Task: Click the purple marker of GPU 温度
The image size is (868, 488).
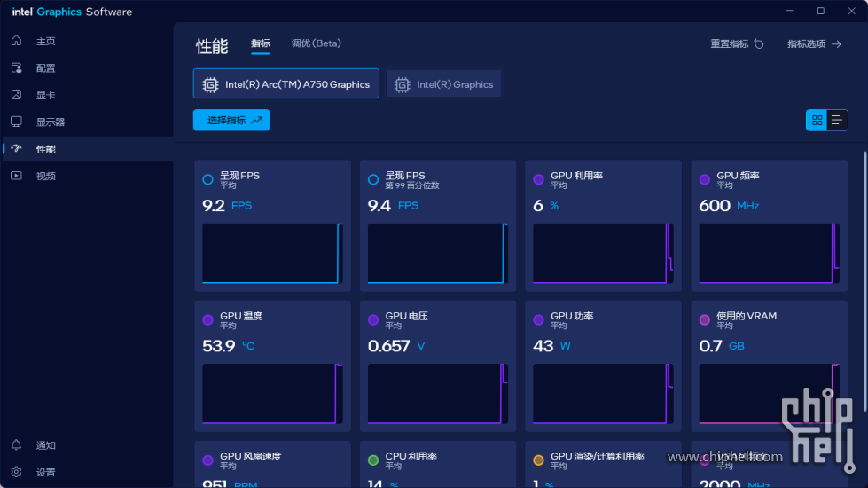Action: point(208,319)
